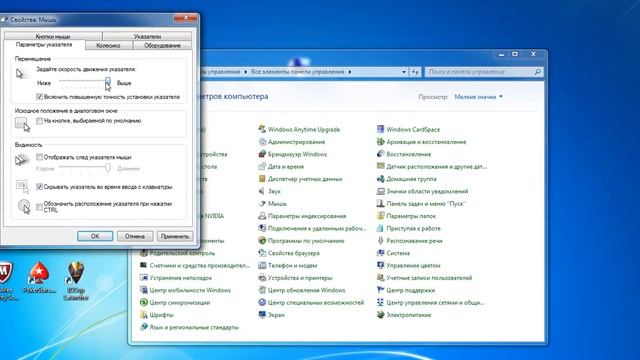The width and height of the screenshot is (640, 360).
Task: Click the search magnifier icon in Control Panel
Action: (x=538, y=72)
